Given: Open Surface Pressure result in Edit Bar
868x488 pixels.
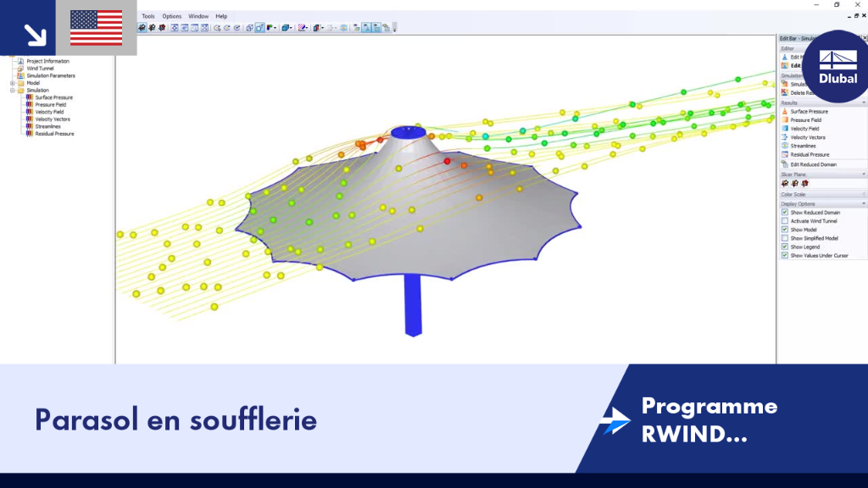Looking at the screenshot, I should tap(809, 111).
